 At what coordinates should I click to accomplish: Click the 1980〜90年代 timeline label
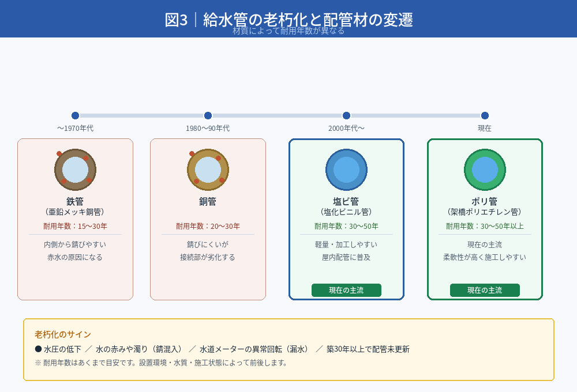pos(208,128)
